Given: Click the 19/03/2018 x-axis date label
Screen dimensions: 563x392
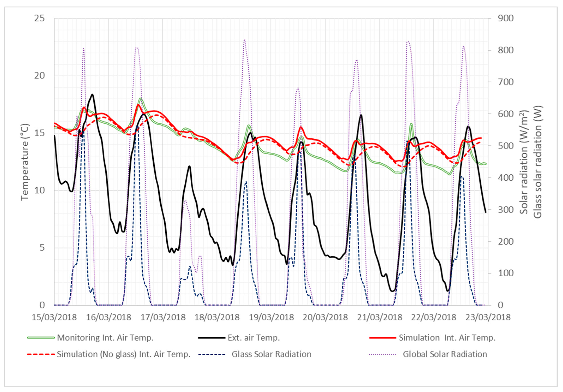Looking at the screenshot, I should pyautogui.click(x=271, y=317).
